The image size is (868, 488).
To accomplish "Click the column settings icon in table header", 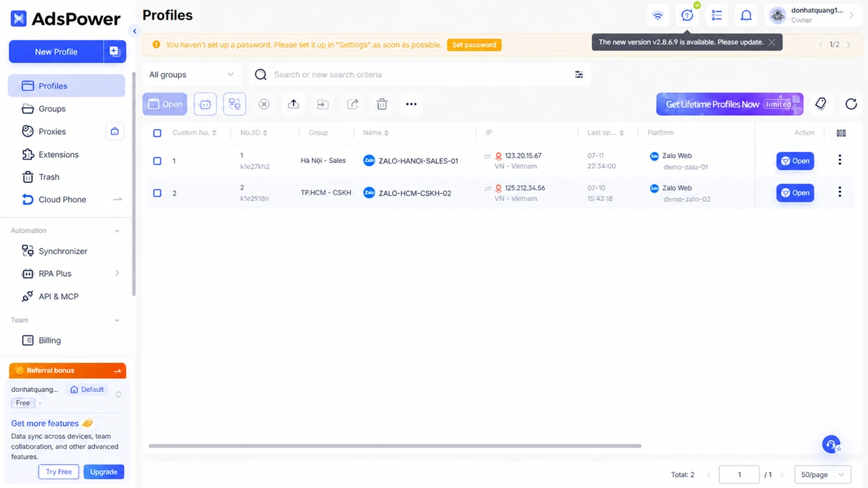I will (841, 133).
